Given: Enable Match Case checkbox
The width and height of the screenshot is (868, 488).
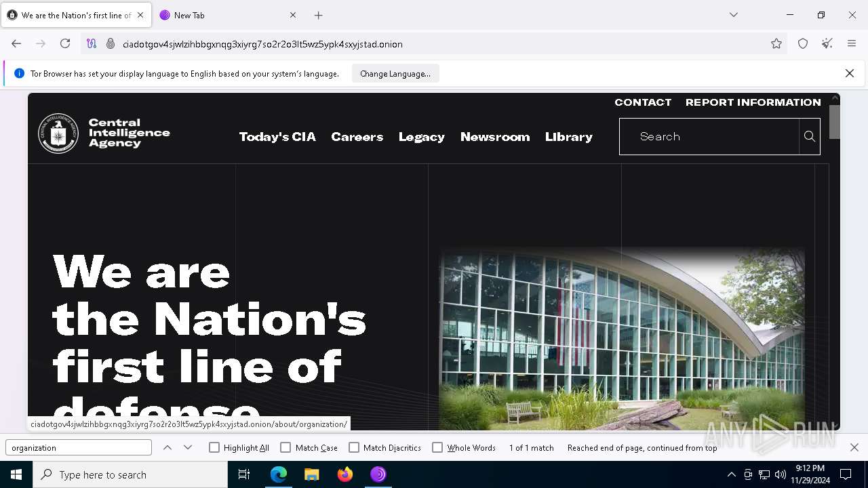Looking at the screenshot, I should pos(285,447).
